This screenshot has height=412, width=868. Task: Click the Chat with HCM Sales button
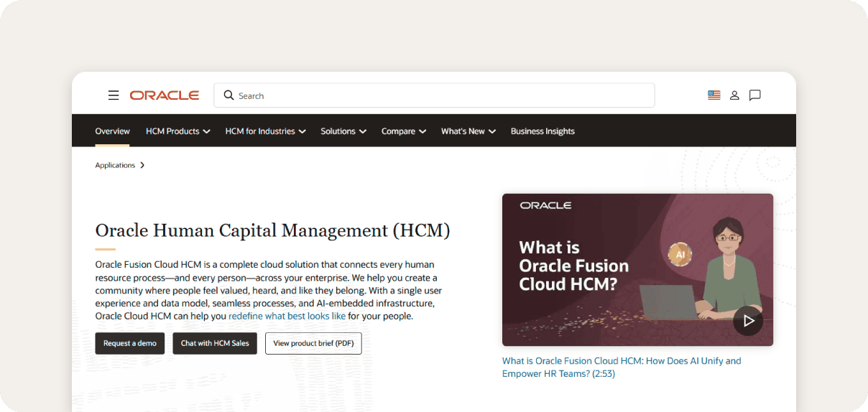point(215,343)
